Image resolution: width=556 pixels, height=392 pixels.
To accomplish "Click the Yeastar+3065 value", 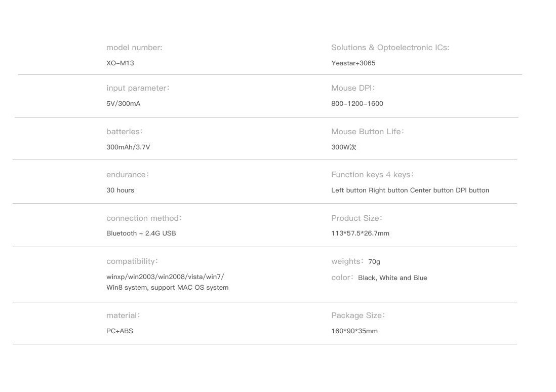I will 353,63.
